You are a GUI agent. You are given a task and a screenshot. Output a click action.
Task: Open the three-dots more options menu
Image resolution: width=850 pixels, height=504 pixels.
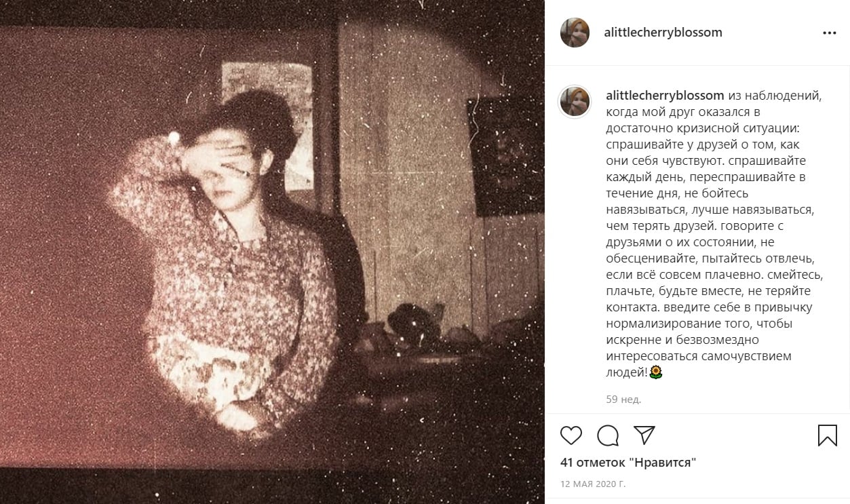coord(829,33)
